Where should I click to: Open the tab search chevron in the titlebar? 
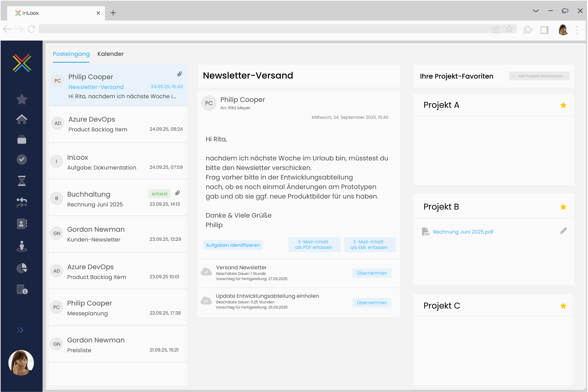click(536, 11)
